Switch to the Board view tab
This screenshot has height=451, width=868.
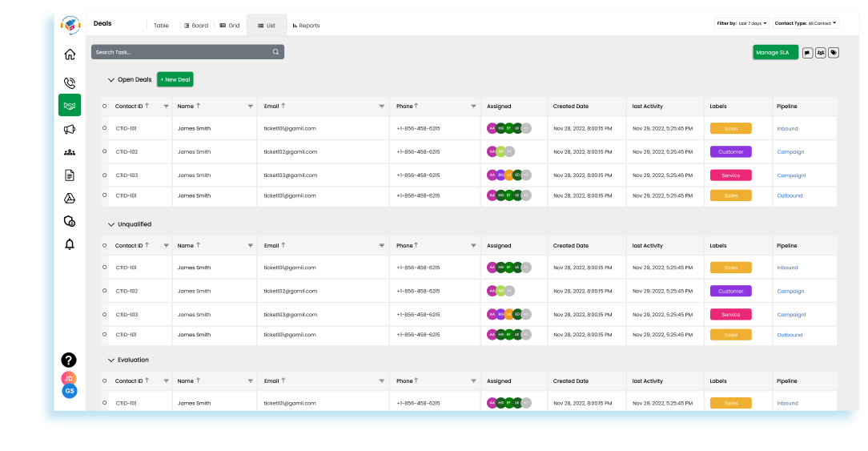pos(196,26)
